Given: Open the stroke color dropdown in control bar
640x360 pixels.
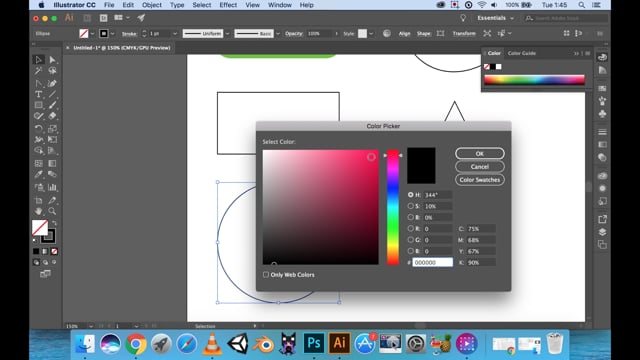Looking at the screenshot, I should click(112, 33).
